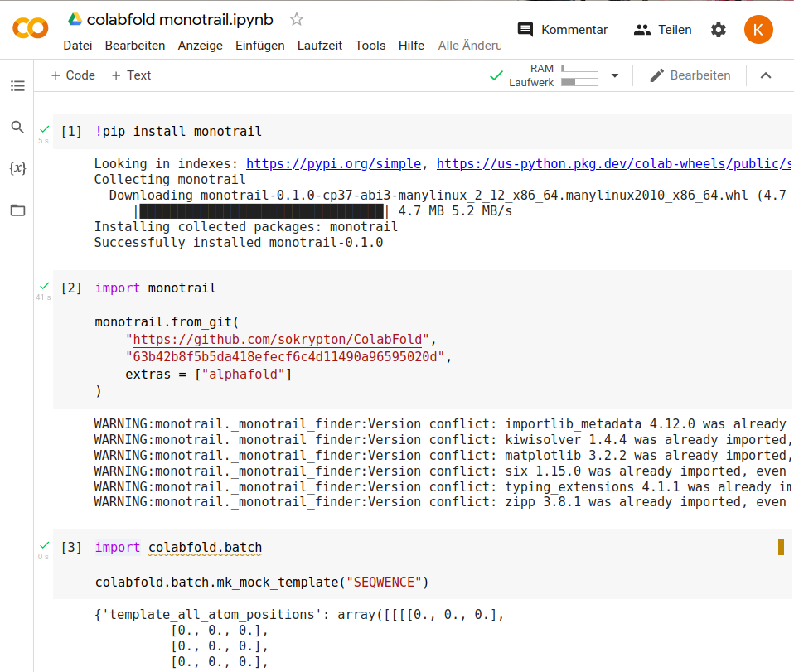Image resolution: width=794 pixels, height=672 pixels.
Task: Collapse the header with the chevron up
Action: (x=766, y=75)
